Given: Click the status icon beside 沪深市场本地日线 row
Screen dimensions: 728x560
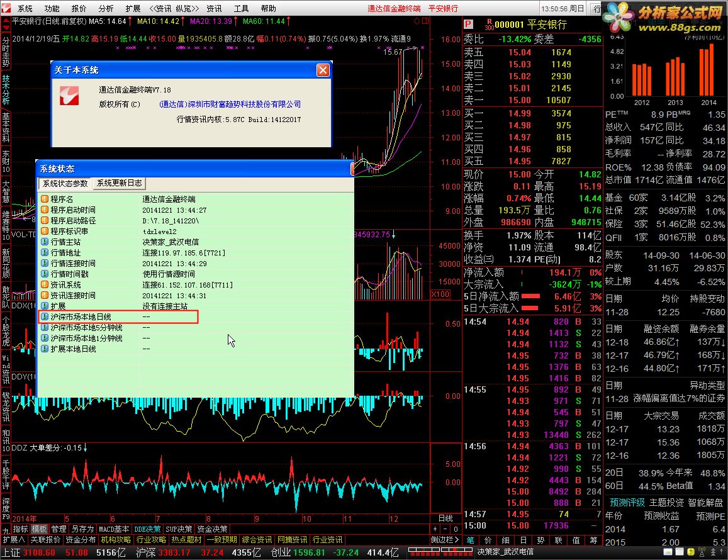Looking at the screenshot, I should [x=45, y=316].
